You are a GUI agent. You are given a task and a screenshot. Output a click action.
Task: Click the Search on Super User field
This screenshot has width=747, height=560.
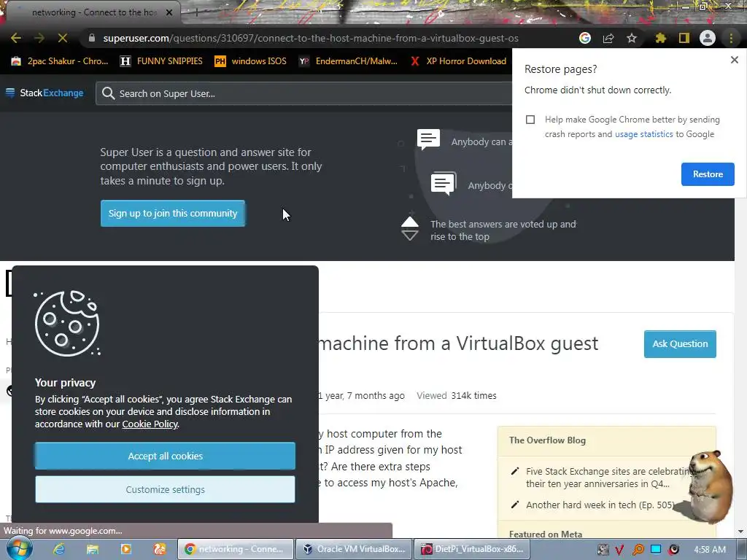305,93
